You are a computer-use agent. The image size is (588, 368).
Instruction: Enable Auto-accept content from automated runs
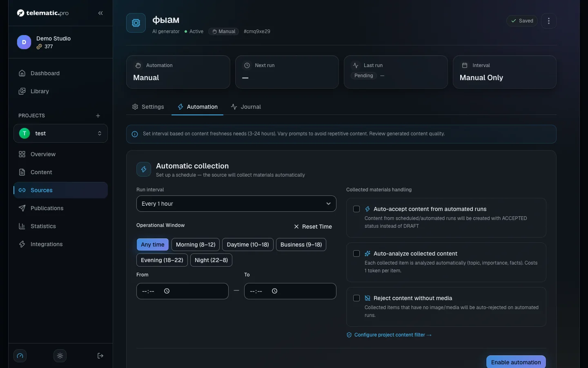point(356,209)
